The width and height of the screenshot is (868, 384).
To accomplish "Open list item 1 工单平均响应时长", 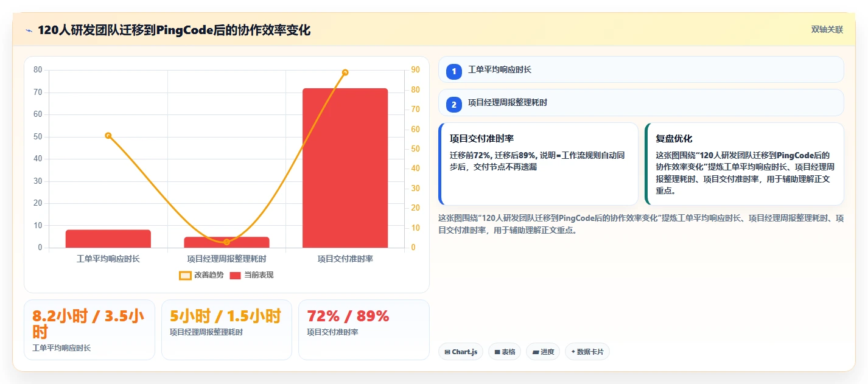I will pos(641,69).
